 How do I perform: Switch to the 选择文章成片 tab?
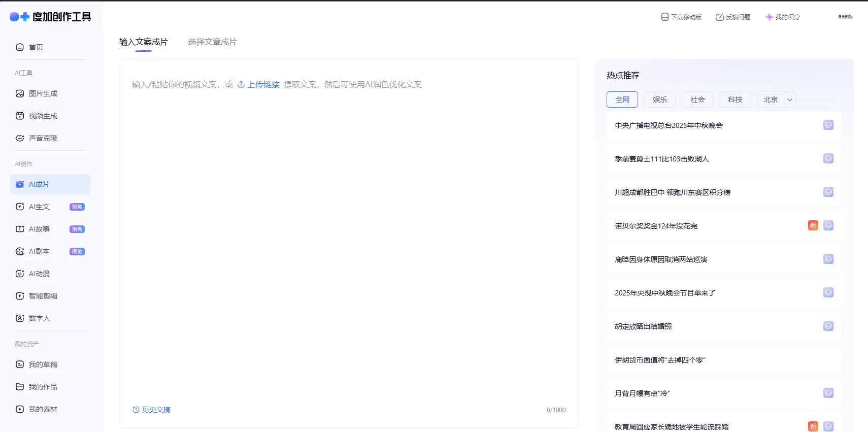coord(212,42)
